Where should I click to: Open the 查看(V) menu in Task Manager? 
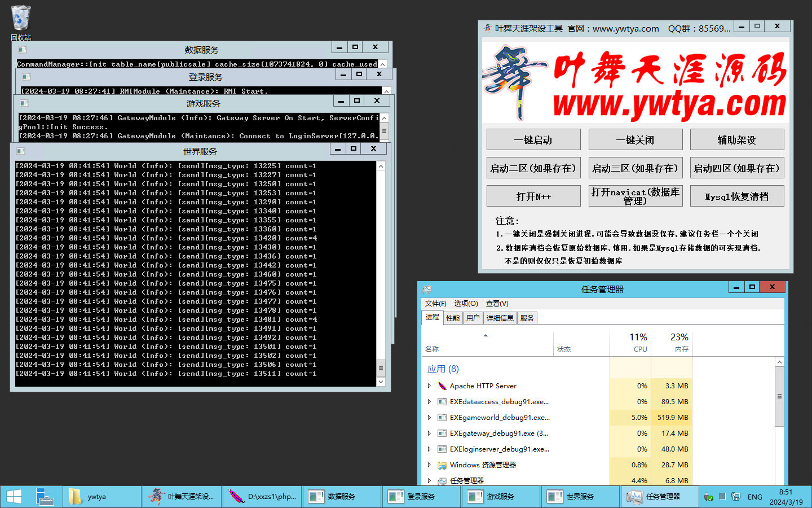click(497, 304)
